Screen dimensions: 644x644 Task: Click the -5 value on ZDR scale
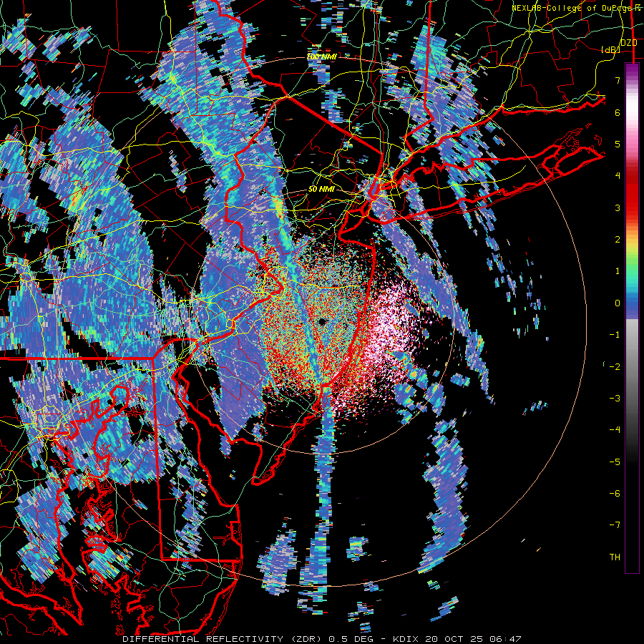615,462
